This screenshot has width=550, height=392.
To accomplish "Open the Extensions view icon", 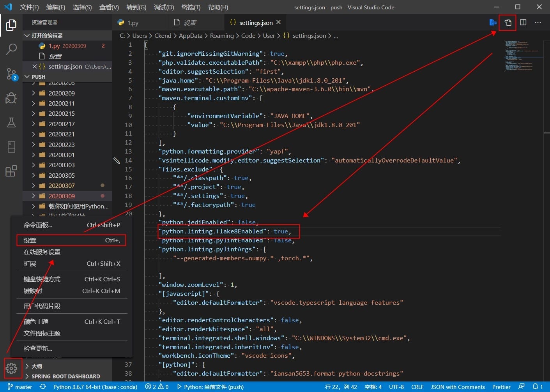I will (11, 171).
